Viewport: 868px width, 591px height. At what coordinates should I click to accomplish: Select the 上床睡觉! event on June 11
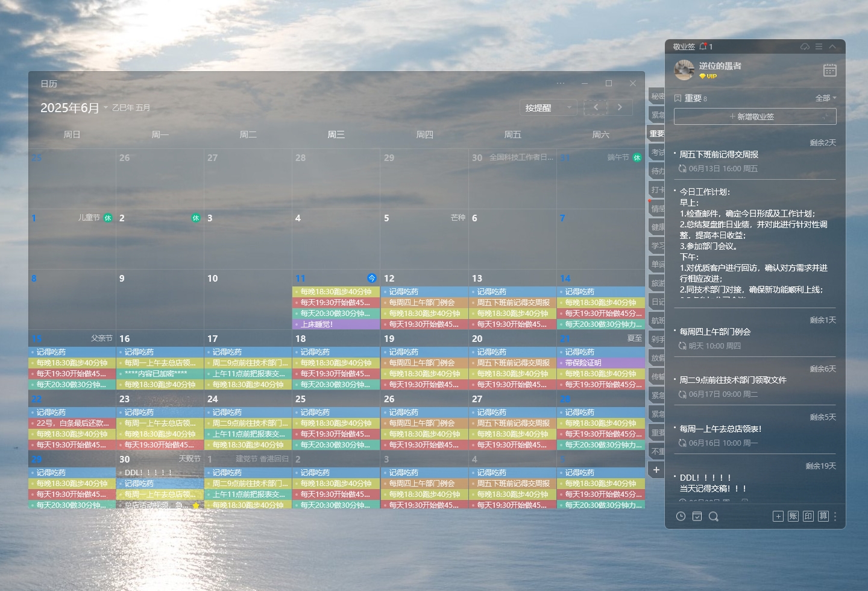point(336,324)
